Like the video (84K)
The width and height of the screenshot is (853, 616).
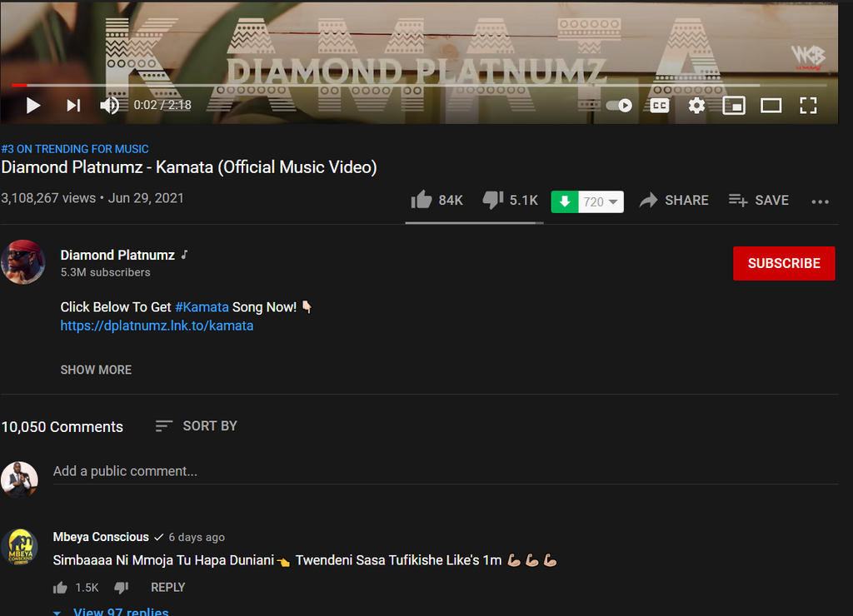point(436,200)
